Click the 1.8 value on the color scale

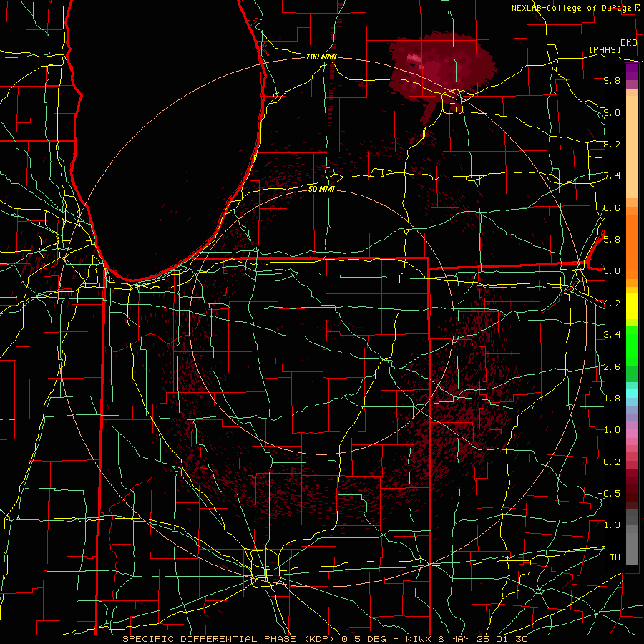coord(612,399)
